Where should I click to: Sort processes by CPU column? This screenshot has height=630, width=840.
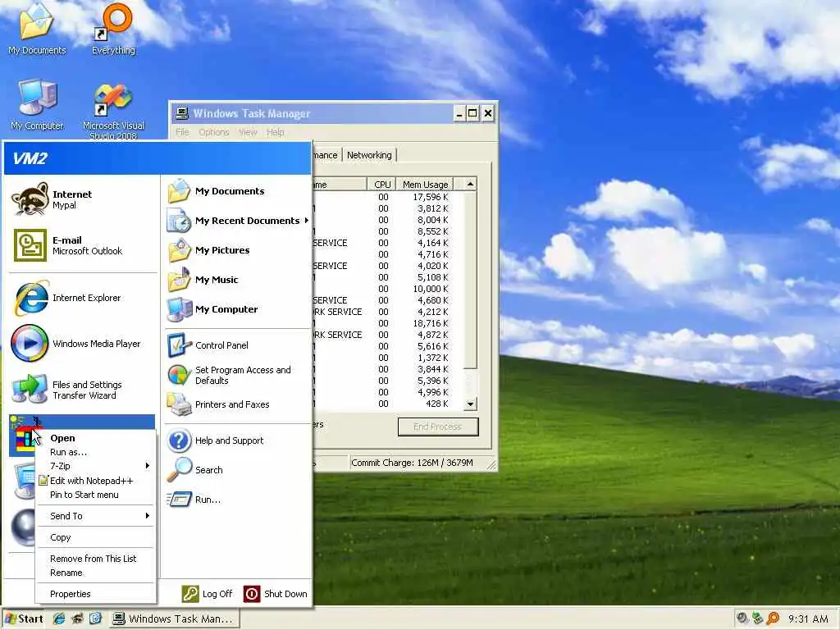click(x=381, y=185)
